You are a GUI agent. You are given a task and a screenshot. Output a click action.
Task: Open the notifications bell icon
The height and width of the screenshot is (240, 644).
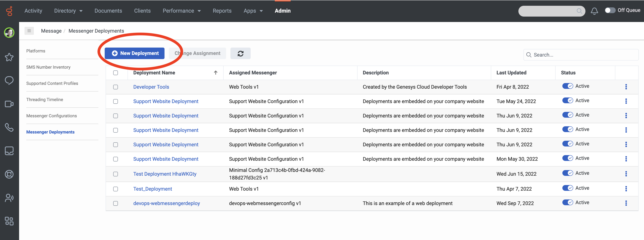pos(594,11)
